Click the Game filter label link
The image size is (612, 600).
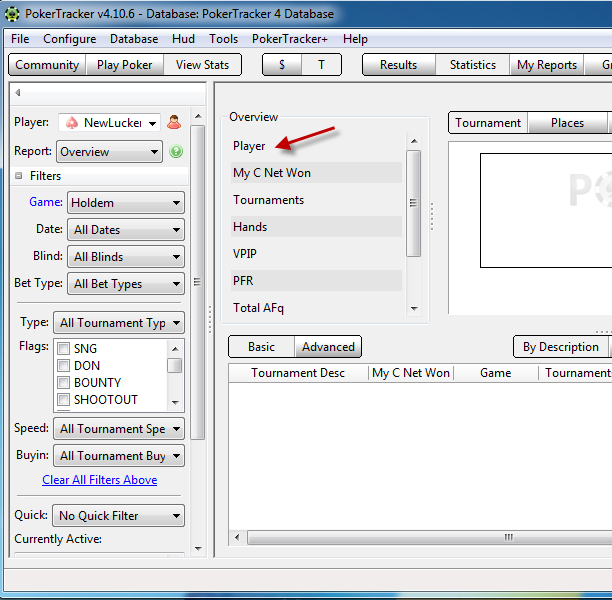point(46,202)
